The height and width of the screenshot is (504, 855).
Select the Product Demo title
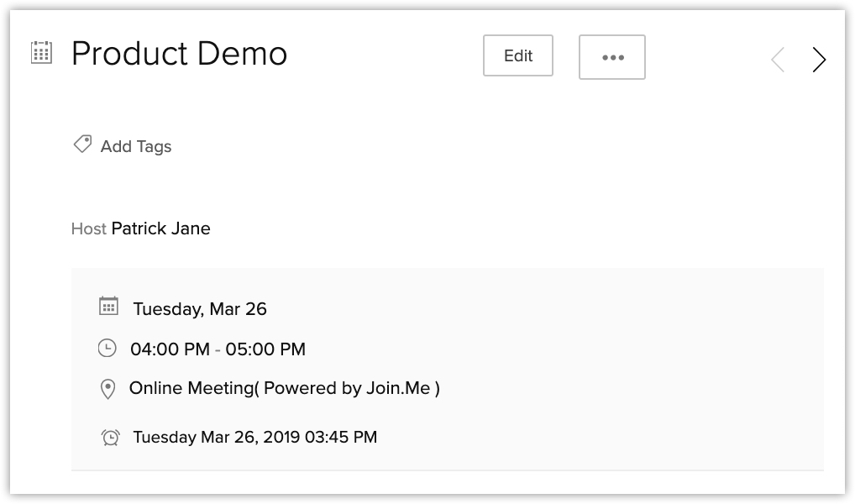180,55
